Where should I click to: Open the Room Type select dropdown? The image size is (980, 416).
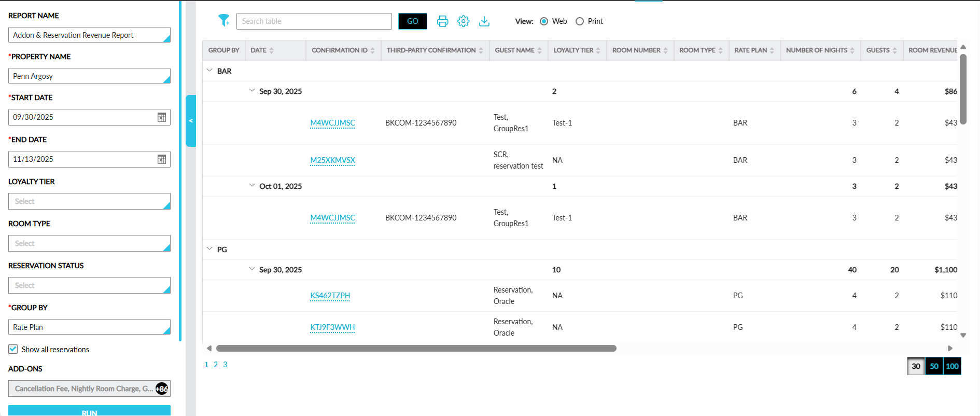click(x=89, y=243)
